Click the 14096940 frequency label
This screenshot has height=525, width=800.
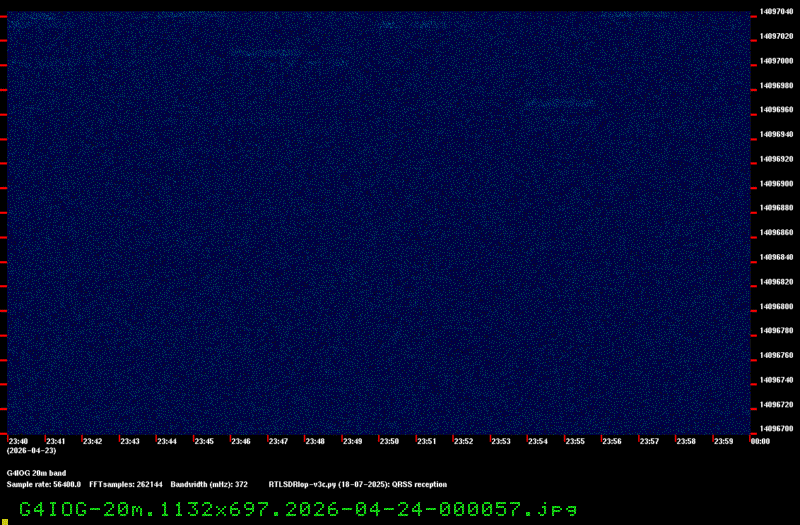[x=777, y=134]
